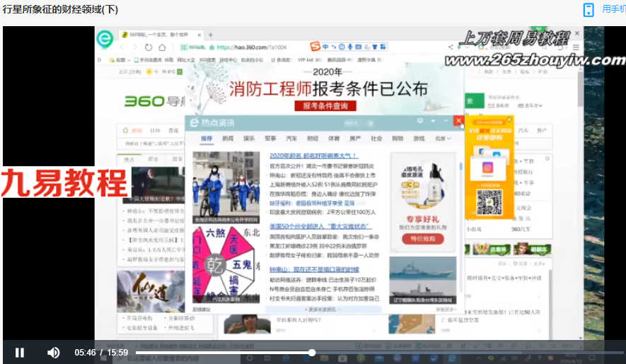
Task: Click the hao.360.com address bar
Action: coord(252,47)
